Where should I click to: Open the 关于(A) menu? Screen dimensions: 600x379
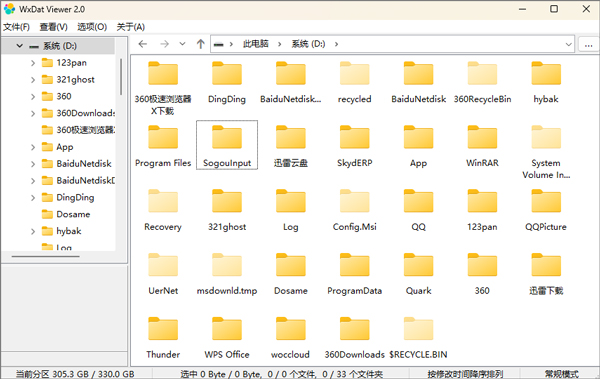(x=130, y=27)
